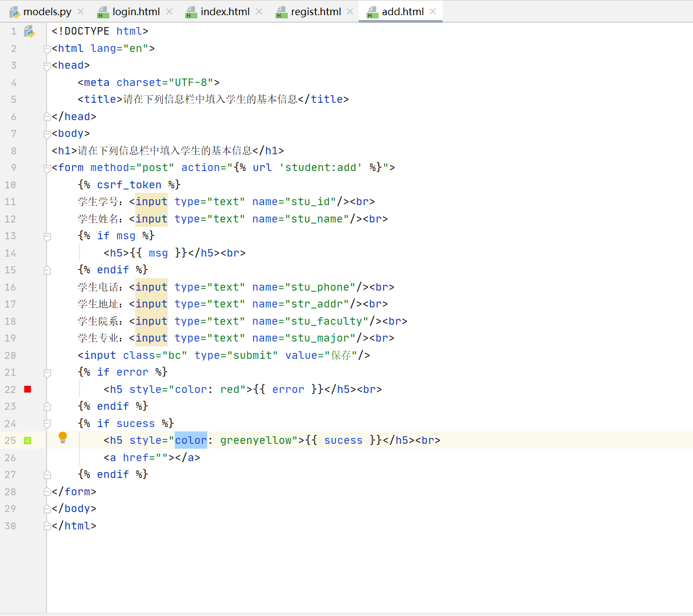Close the models.py tab
693x616 pixels.
[81, 11]
